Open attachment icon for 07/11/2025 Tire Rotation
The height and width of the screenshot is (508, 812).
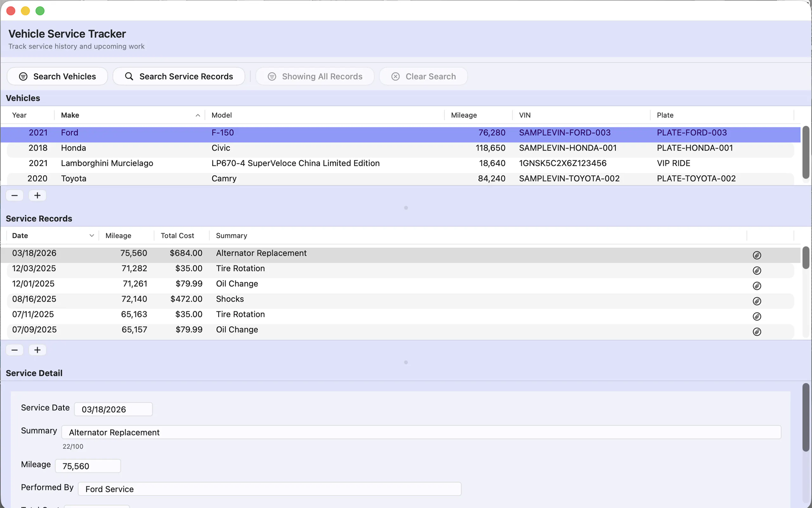point(756,317)
